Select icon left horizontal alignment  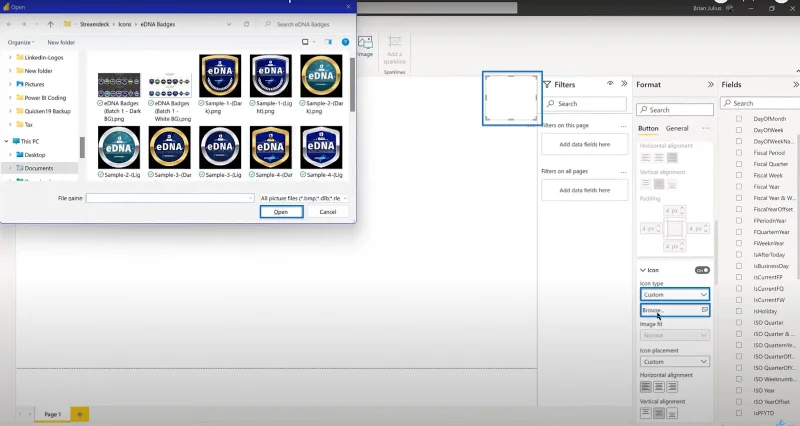(646, 387)
